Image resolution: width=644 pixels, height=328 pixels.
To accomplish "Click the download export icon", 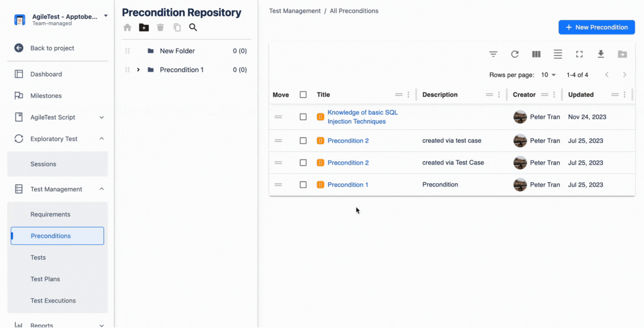I will click(x=601, y=54).
